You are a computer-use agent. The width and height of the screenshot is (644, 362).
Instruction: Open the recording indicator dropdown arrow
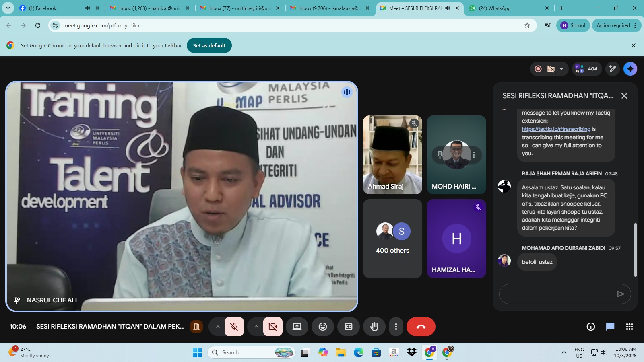tap(561, 69)
